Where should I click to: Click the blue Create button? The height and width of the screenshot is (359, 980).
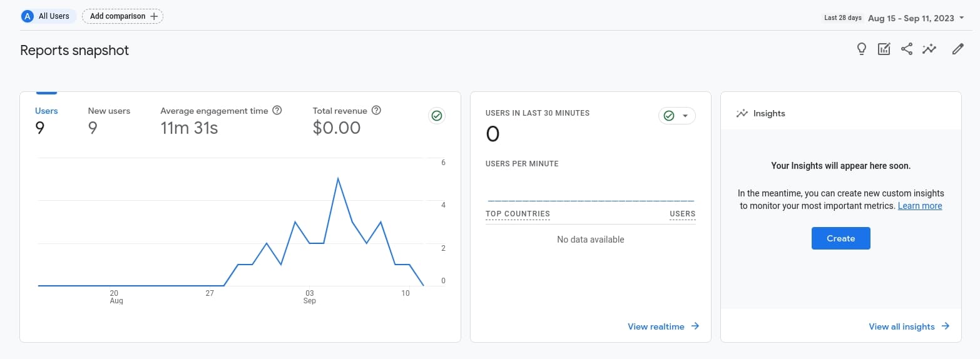point(840,238)
